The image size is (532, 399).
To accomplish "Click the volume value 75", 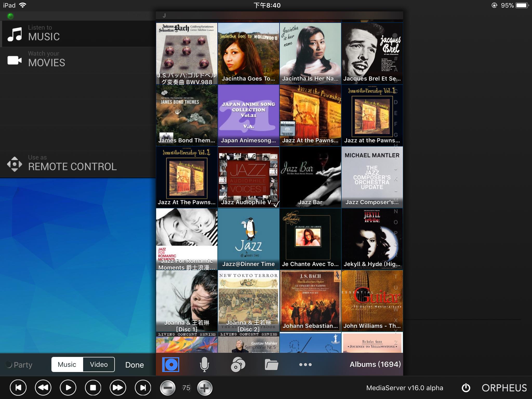I will pyautogui.click(x=186, y=388).
